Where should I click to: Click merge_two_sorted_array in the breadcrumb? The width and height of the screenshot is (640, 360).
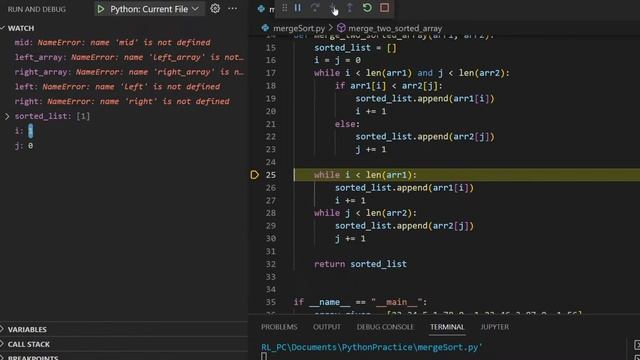tap(395, 28)
